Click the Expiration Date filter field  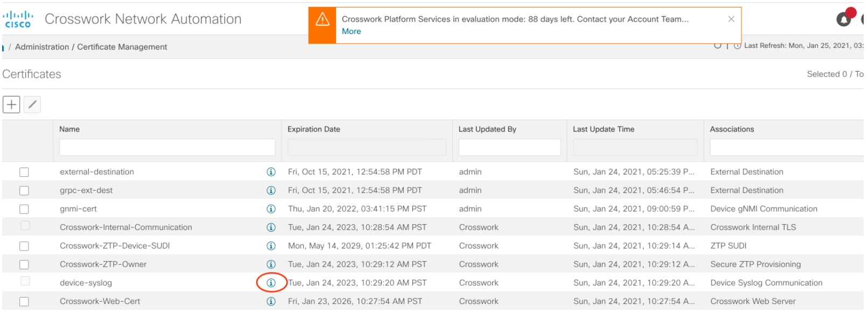tap(367, 147)
